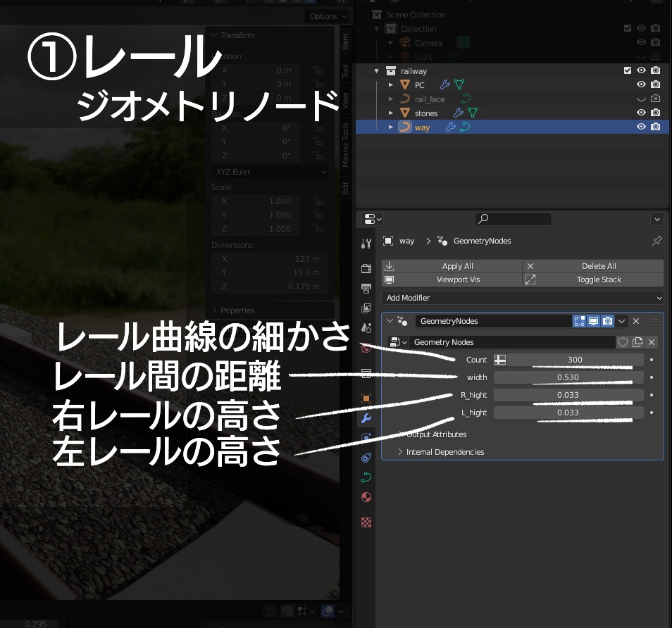Uncheck the railway collection checkbox
This screenshot has height=628, width=672.
click(628, 70)
